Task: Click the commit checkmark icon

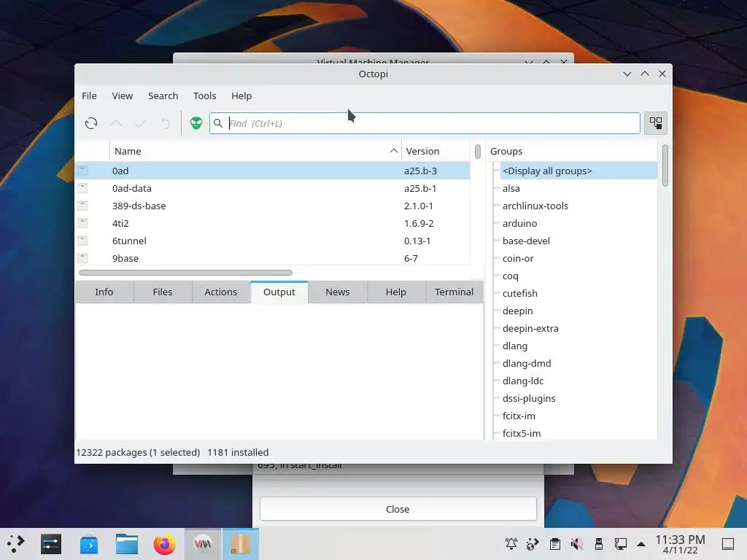Action: [x=141, y=123]
